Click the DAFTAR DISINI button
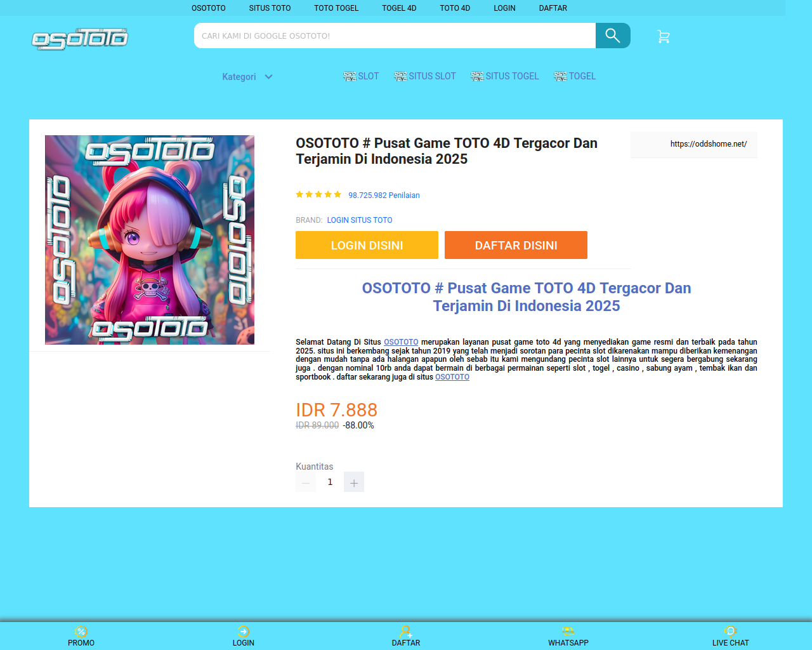 (x=516, y=245)
